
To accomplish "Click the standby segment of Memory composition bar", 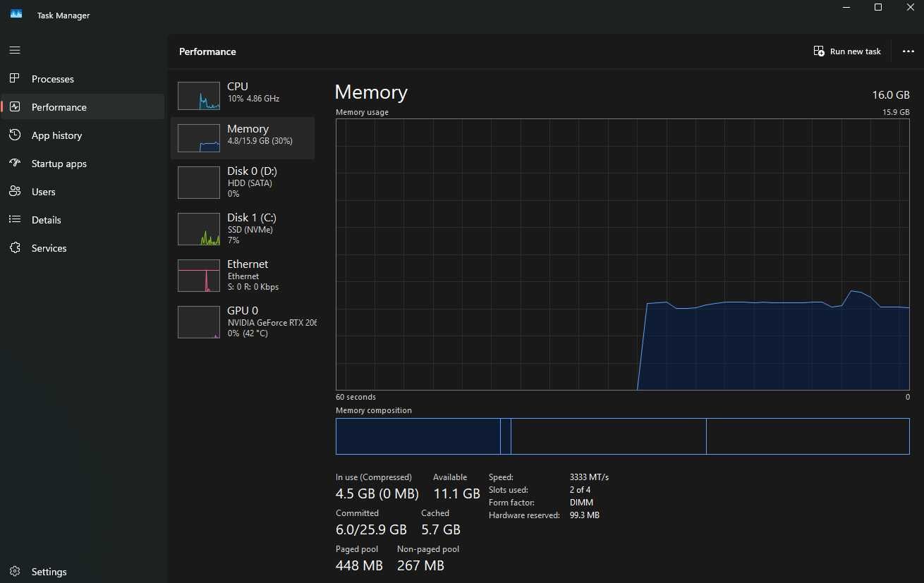I will [x=608, y=436].
